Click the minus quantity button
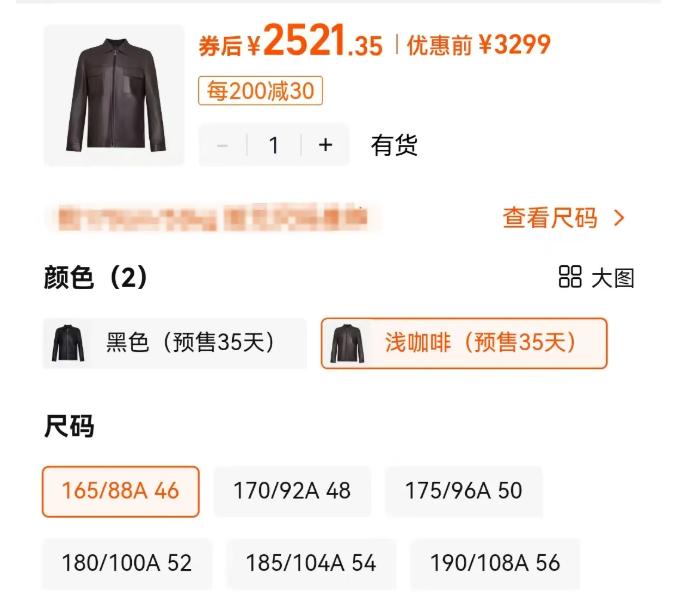Viewport: 678px width, 600px height. 223,145
